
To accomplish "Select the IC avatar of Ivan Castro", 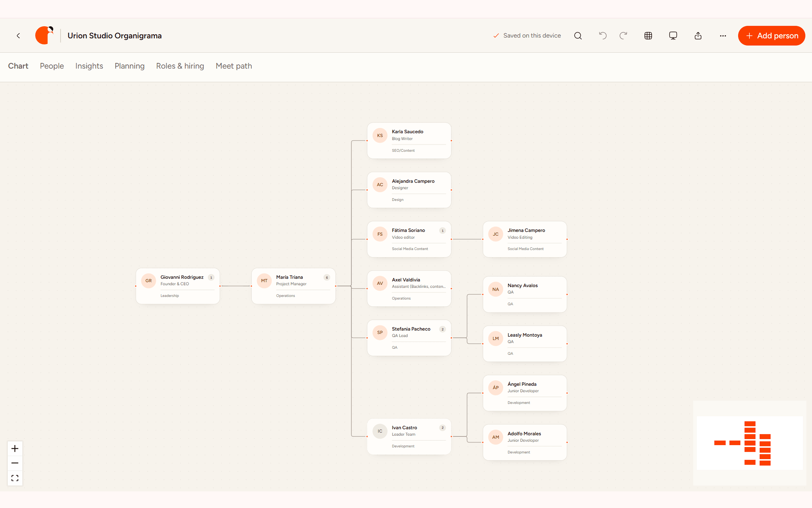I will 380,431.
